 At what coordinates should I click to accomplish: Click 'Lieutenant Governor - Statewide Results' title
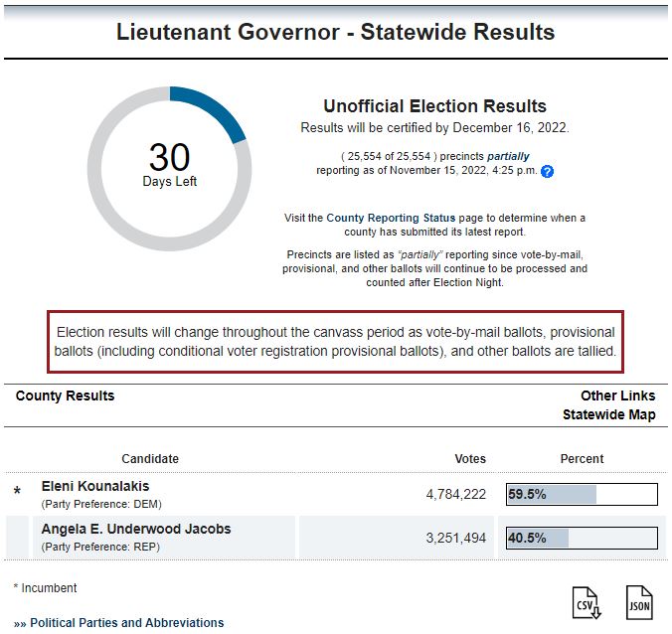point(336,32)
